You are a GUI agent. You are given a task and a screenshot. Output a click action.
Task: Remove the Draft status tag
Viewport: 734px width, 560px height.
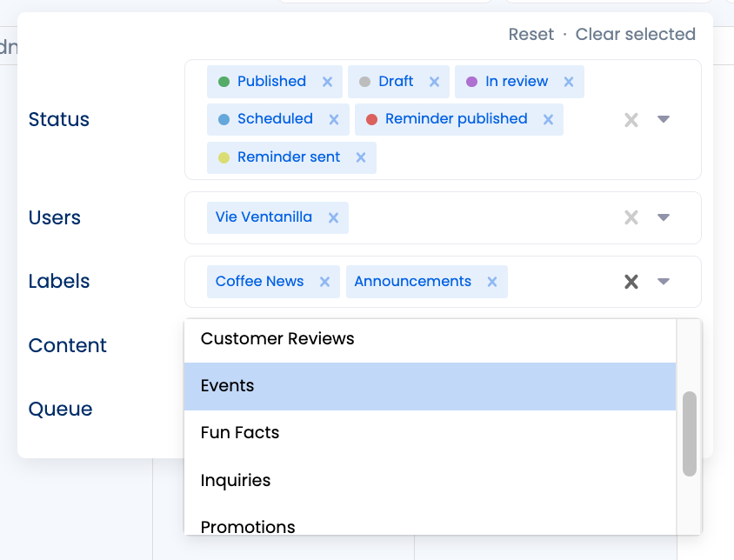[435, 82]
